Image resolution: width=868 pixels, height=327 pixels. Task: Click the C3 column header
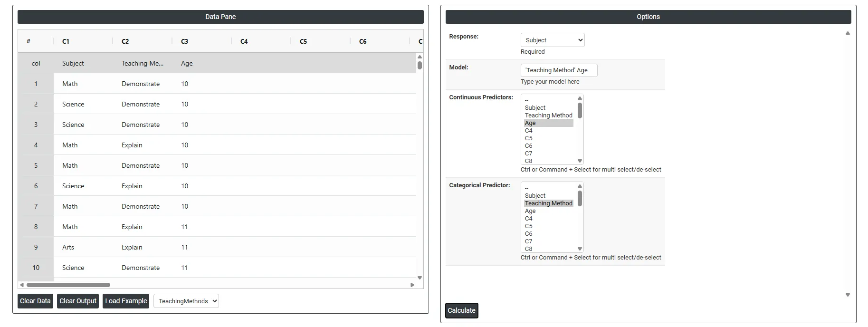click(202, 41)
